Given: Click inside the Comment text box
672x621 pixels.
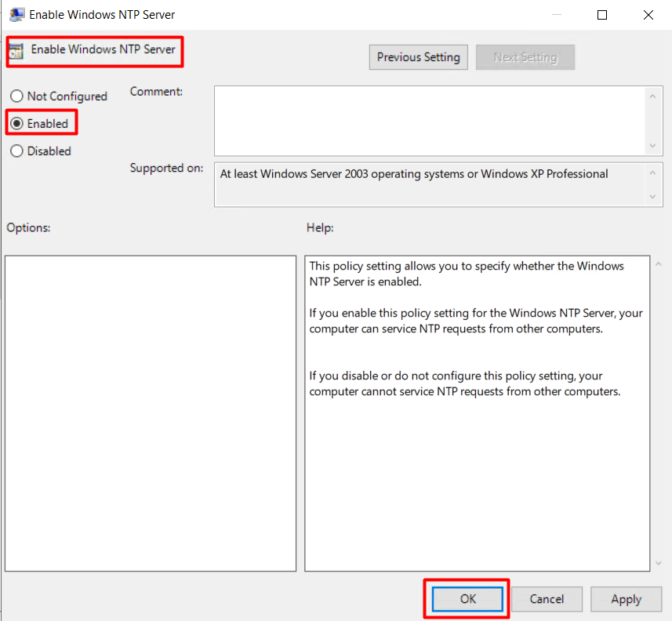Looking at the screenshot, I should pyautogui.click(x=429, y=121).
